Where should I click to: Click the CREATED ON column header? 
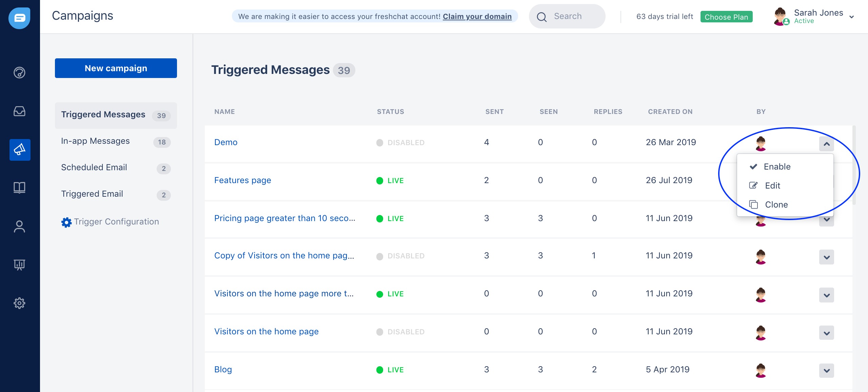point(670,112)
